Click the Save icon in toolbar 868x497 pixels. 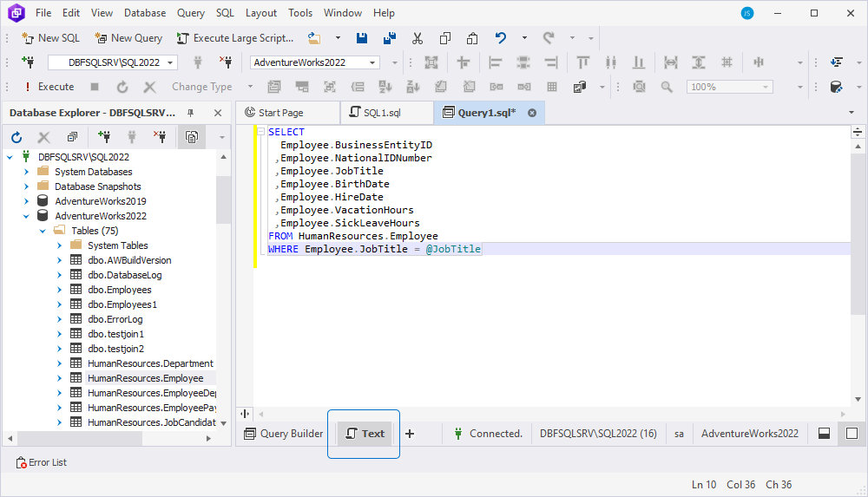(x=361, y=38)
